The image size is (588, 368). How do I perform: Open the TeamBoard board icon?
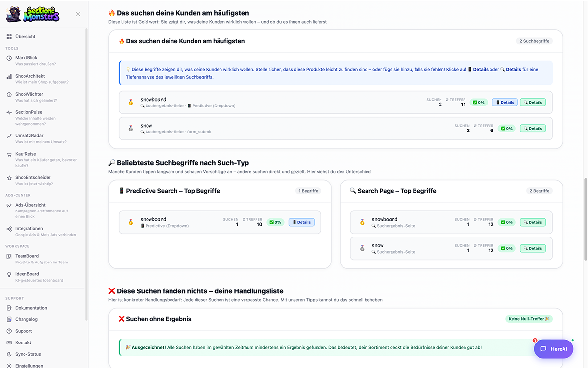tap(9, 256)
